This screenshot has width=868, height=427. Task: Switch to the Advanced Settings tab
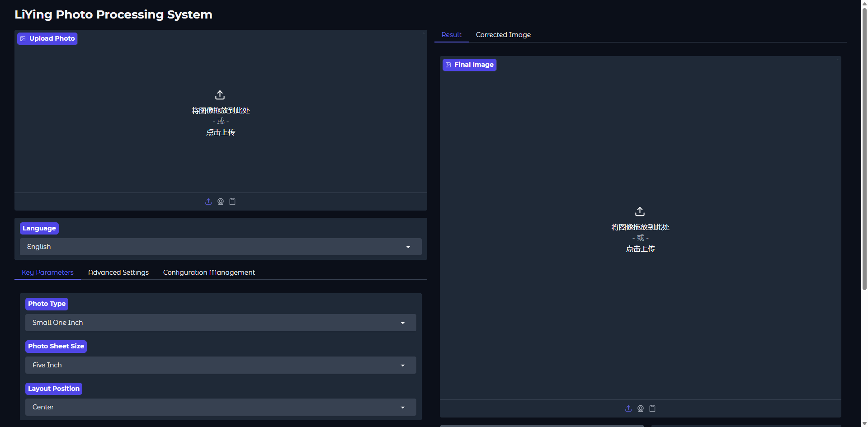[x=118, y=272]
